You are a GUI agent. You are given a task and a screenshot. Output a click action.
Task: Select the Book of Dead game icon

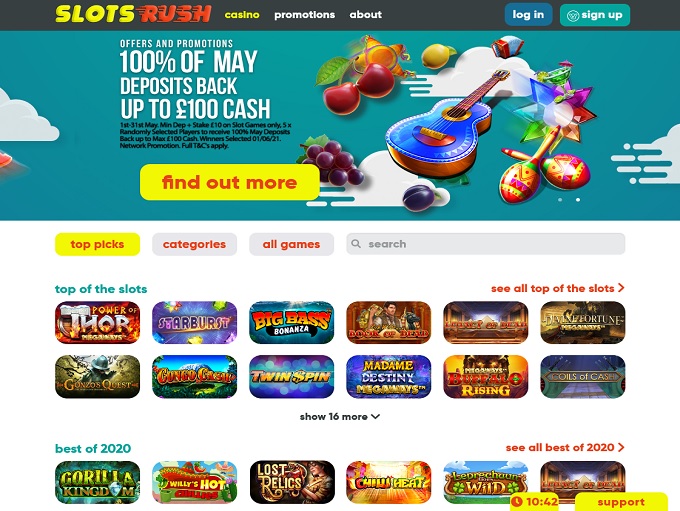(x=389, y=323)
